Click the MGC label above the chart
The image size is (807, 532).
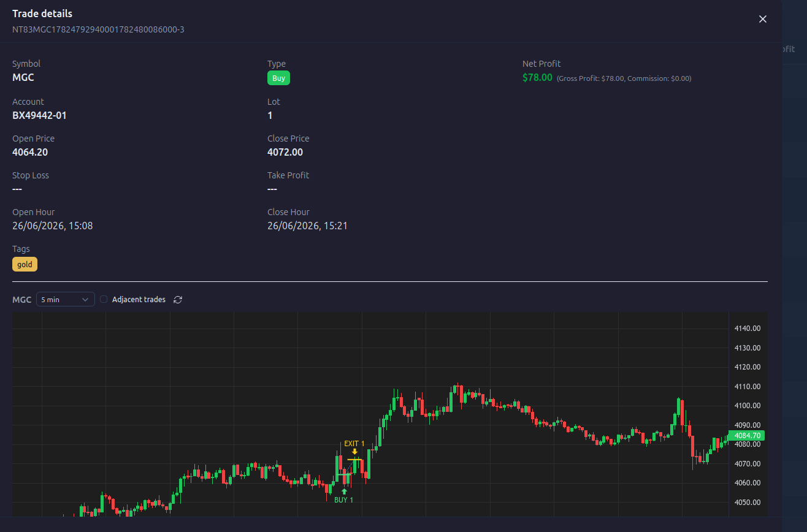21,300
